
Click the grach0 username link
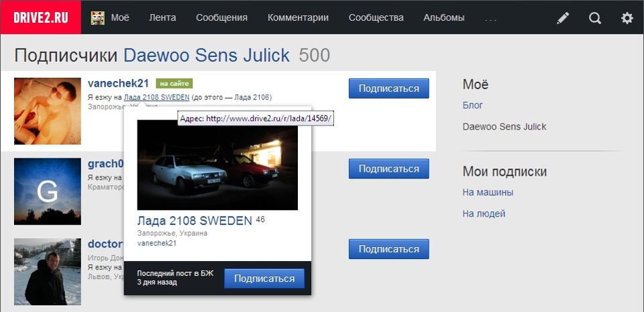[106, 164]
